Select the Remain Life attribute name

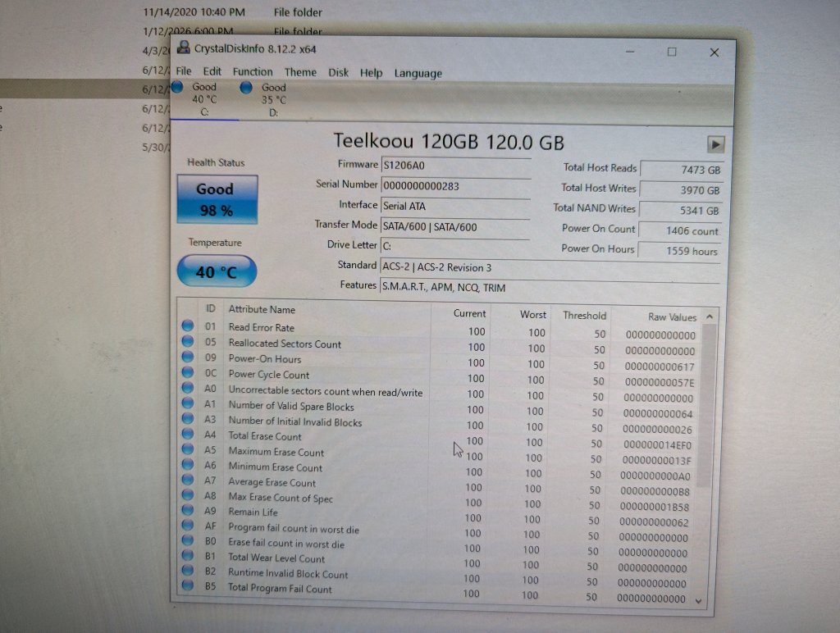(x=253, y=512)
